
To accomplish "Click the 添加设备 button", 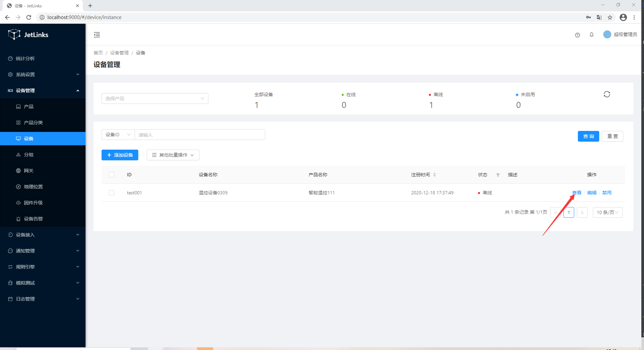I will (120, 155).
